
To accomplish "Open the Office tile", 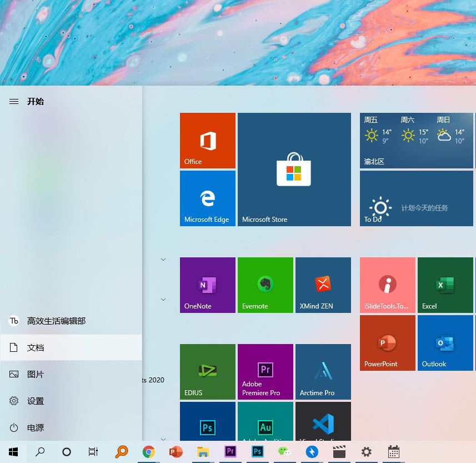I will click(207, 141).
